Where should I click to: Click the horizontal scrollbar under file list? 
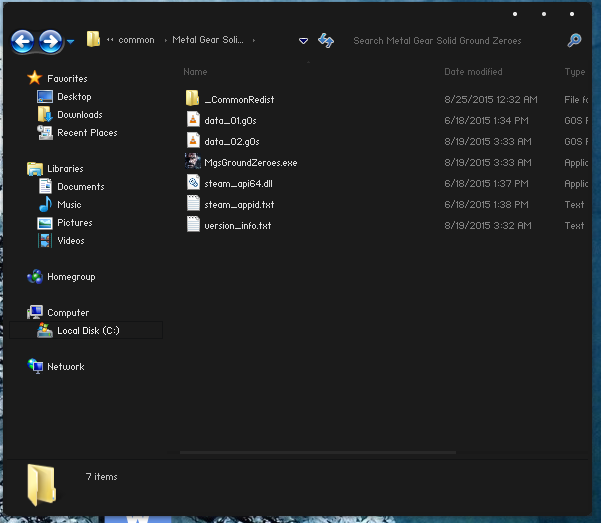click(318, 452)
